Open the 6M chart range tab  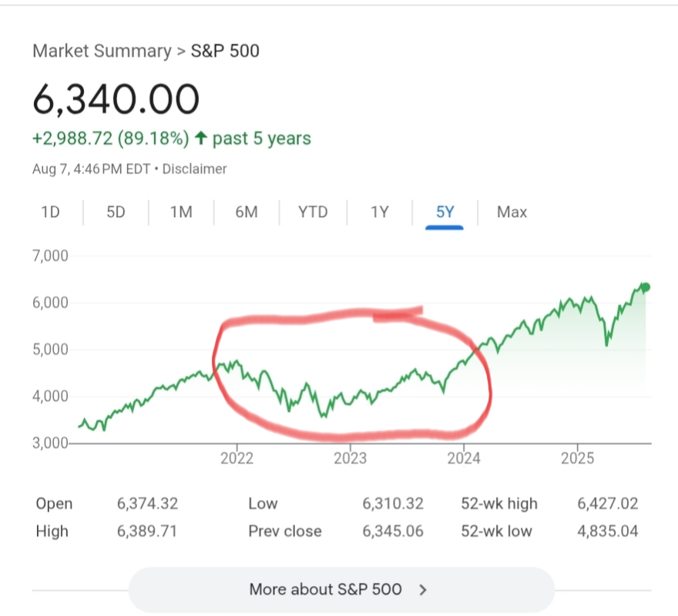(x=247, y=212)
